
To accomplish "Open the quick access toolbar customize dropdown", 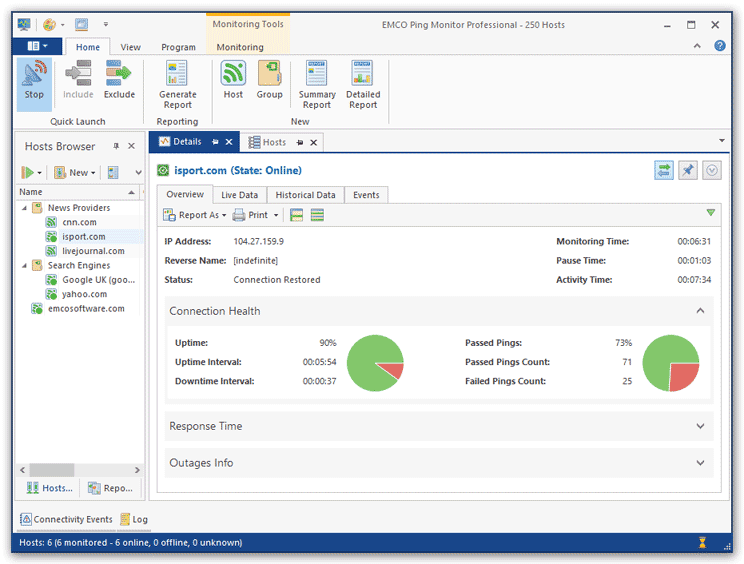I will (105, 24).
